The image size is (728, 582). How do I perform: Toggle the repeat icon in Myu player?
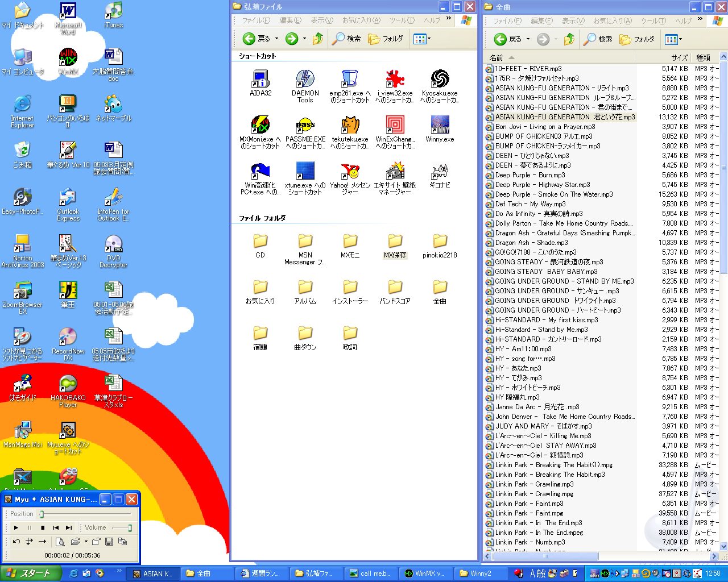pyautogui.click(x=16, y=542)
